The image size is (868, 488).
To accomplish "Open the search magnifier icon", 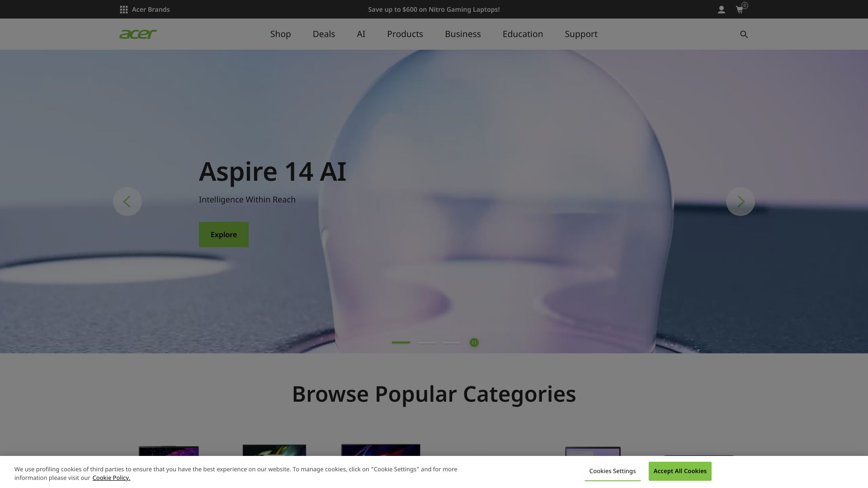I will (744, 34).
